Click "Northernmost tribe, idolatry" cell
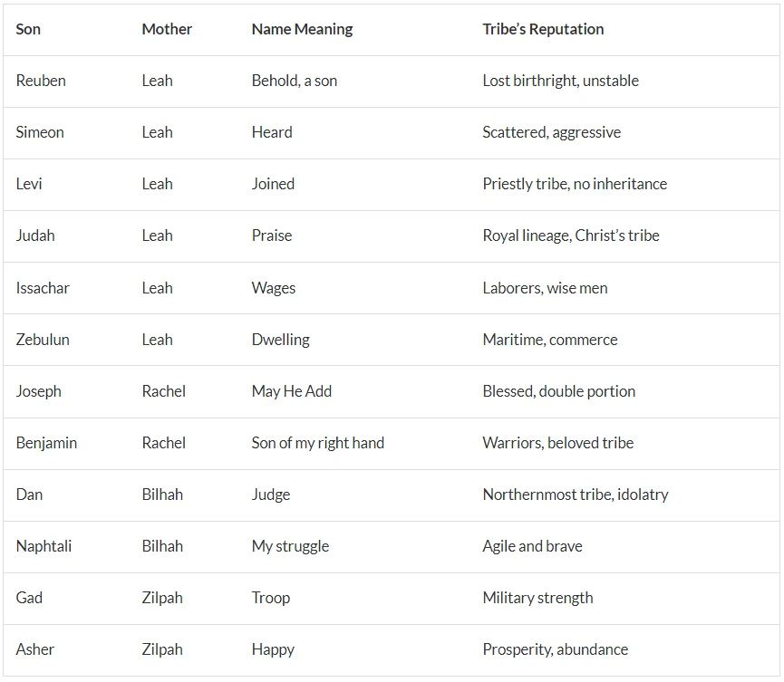The width and height of the screenshot is (784, 682). tap(575, 495)
